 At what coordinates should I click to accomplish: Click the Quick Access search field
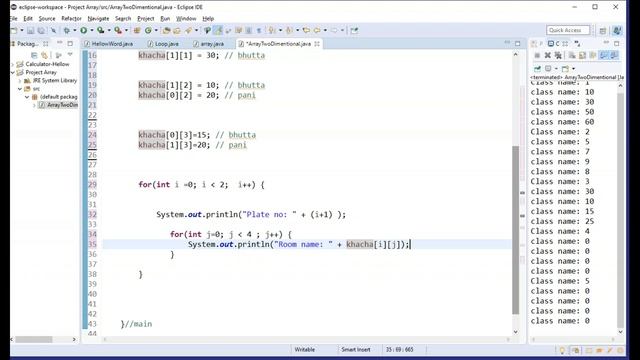click(568, 30)
